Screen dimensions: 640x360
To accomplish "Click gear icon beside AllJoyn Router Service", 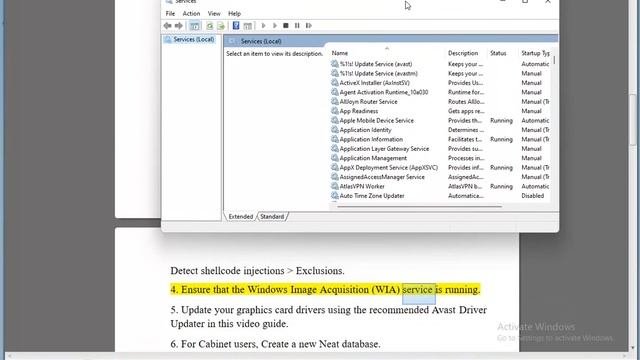I will [335, 101].
